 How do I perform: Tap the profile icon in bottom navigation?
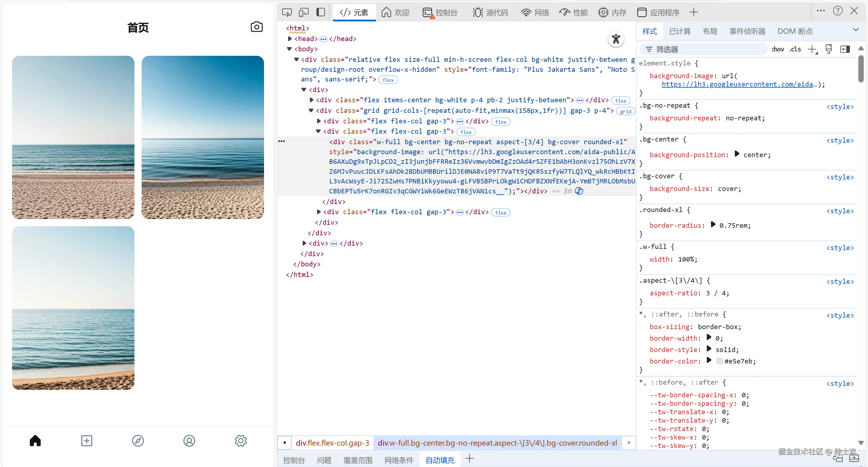click(x=189, y=441)
